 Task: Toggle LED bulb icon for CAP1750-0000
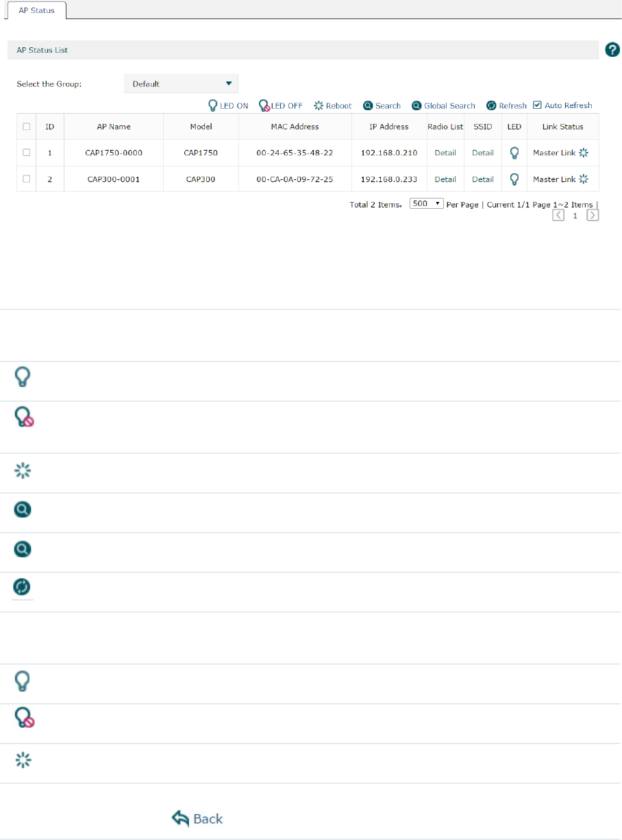pyautogui.click(x=514, y=153)
